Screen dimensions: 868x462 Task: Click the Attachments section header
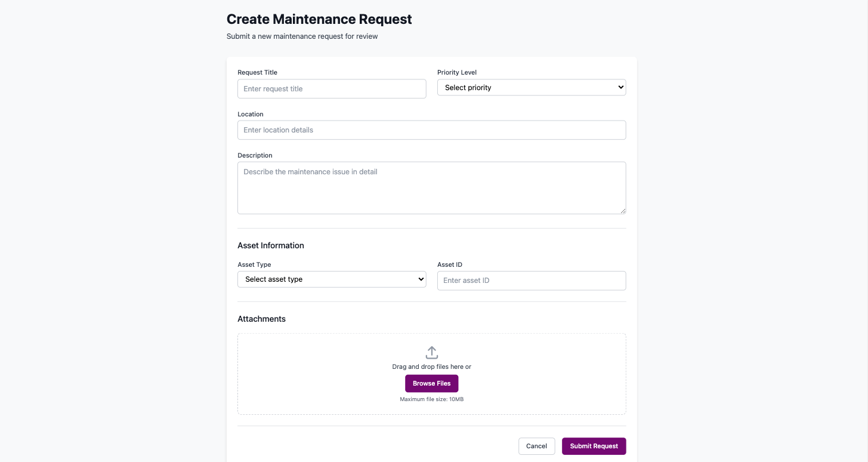(261, 318)
